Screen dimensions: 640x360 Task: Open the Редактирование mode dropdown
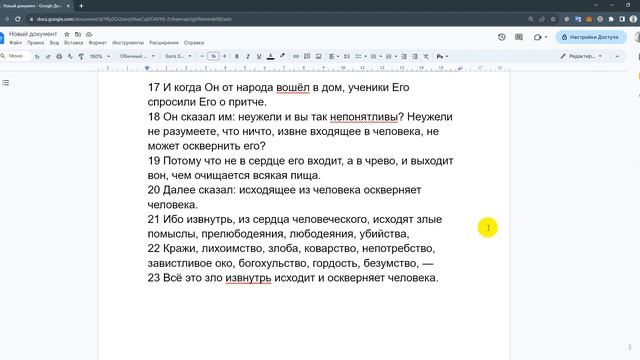tap(582, 56)
